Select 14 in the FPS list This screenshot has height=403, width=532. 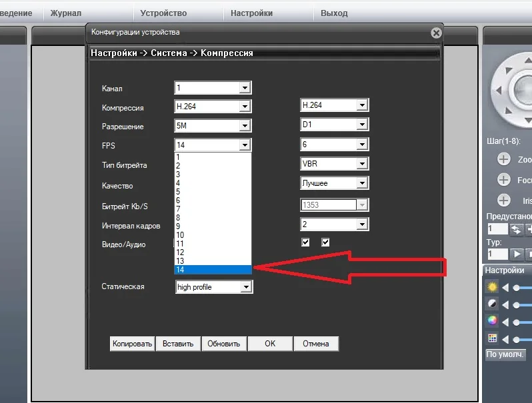[213, 270]
